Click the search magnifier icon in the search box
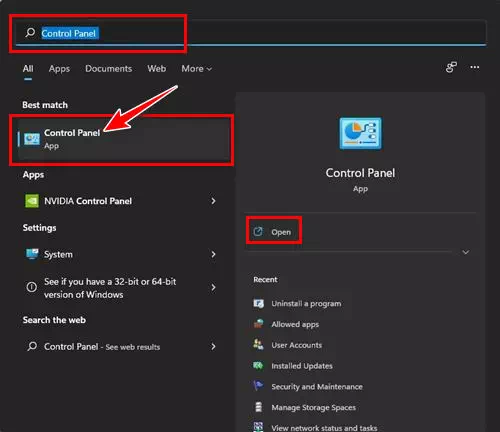 coord(30,32)
